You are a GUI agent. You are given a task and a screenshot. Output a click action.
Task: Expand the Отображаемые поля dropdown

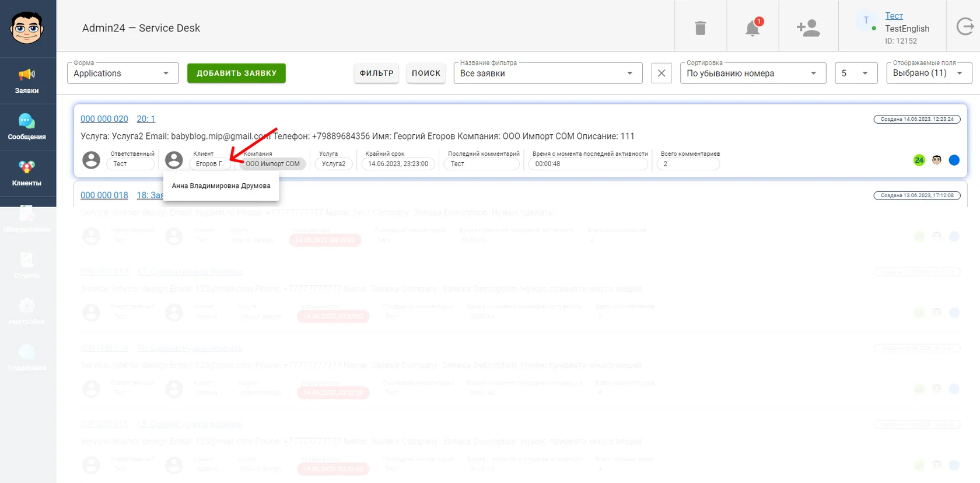click(x=929, y=73)
